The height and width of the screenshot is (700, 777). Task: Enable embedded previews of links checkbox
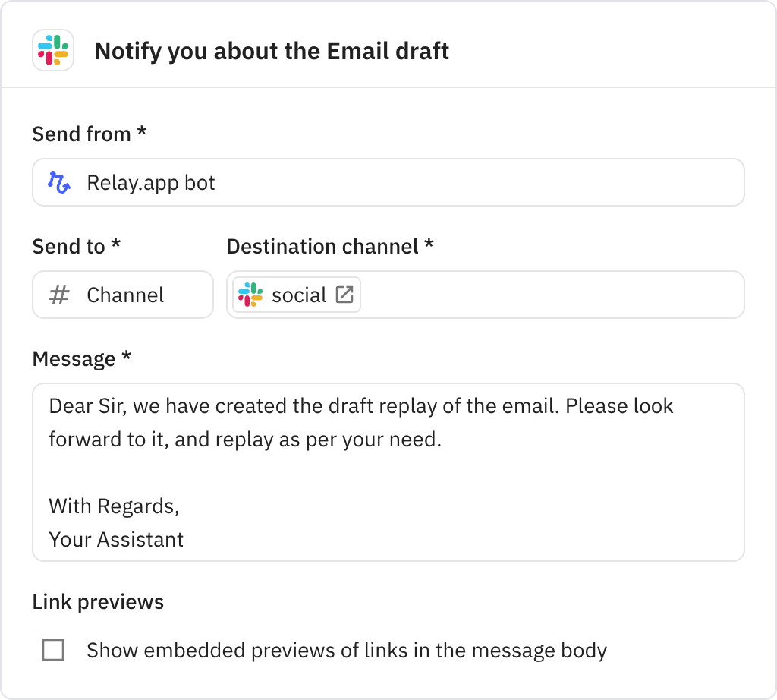pos(53,650)
